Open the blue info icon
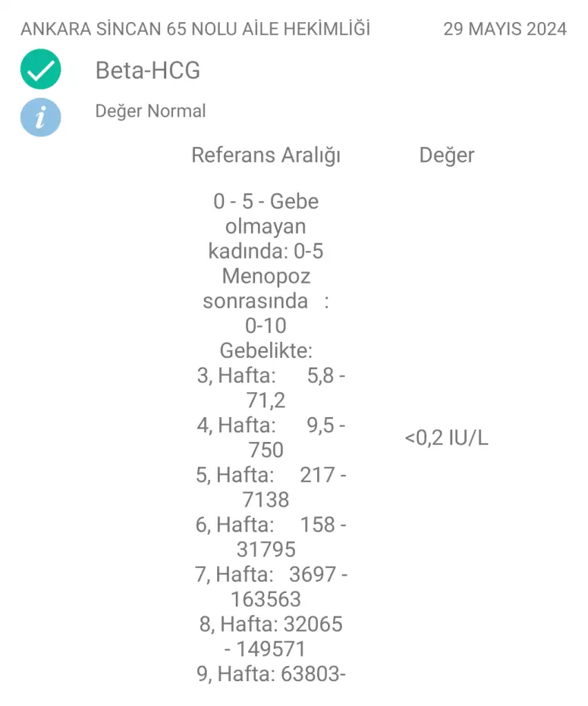The height and width of the screenshot is (706, 588). pos(41,117)
